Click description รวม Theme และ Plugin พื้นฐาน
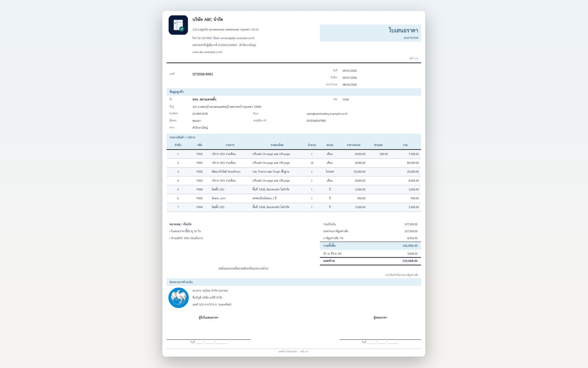 [x=270, y=171]
